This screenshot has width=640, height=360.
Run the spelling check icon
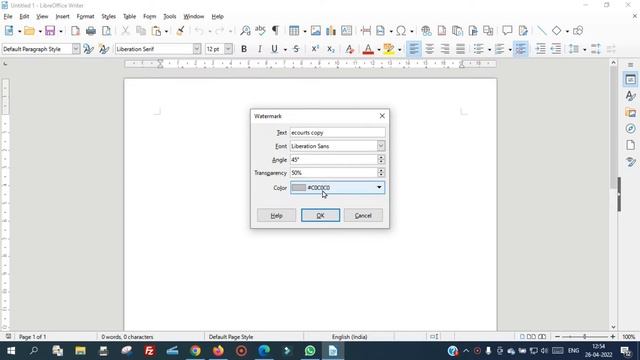[260, 31]
